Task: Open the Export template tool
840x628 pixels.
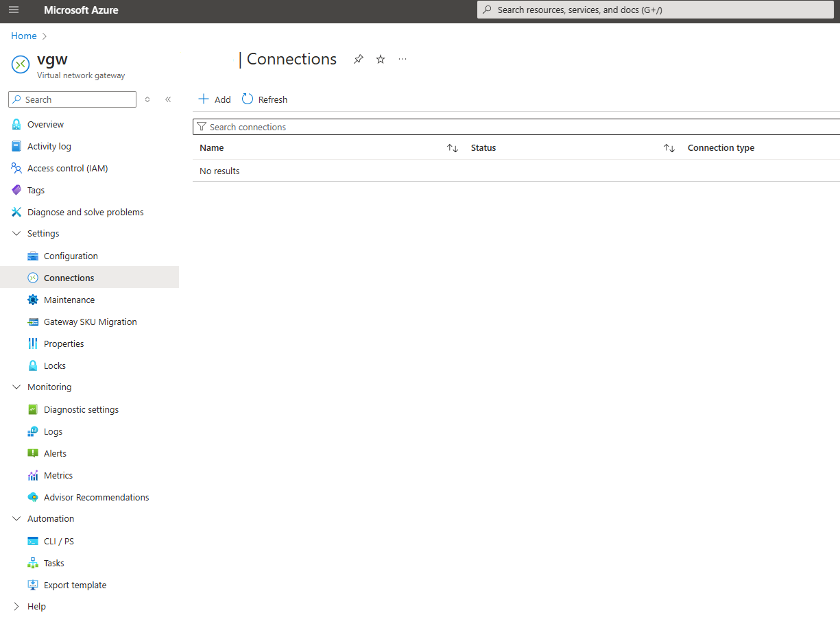Action: (x=75, y=585)
